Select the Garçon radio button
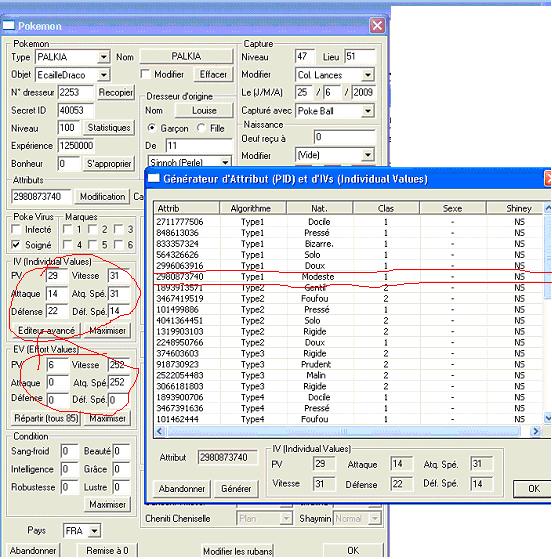The width and height of the screenshot is (552, 559). pos(152,128)
